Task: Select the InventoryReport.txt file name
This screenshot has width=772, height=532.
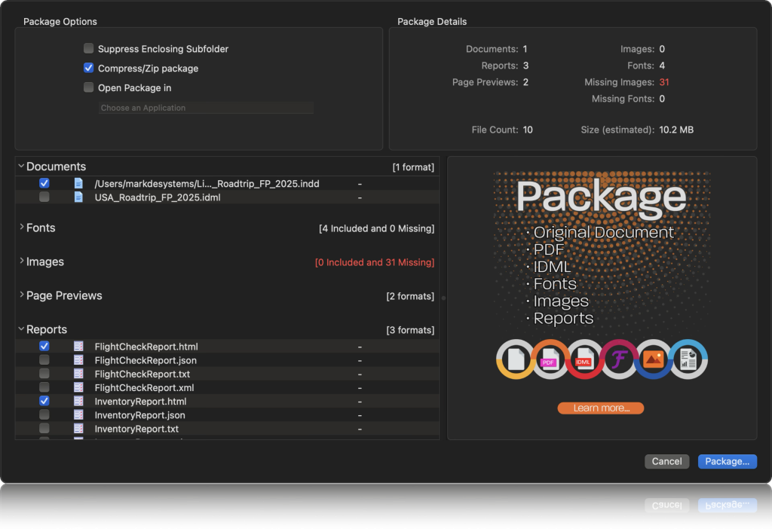Action: pos(136,430)
